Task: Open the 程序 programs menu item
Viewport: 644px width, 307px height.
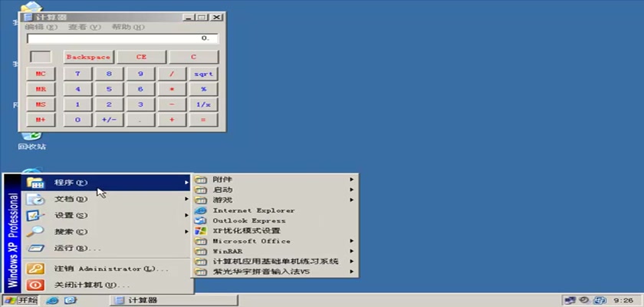Action: 107,183
